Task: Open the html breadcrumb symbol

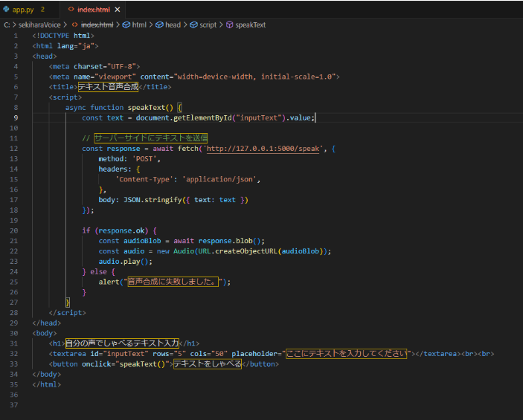Action: pyautogui.click(x=139, y=25)
